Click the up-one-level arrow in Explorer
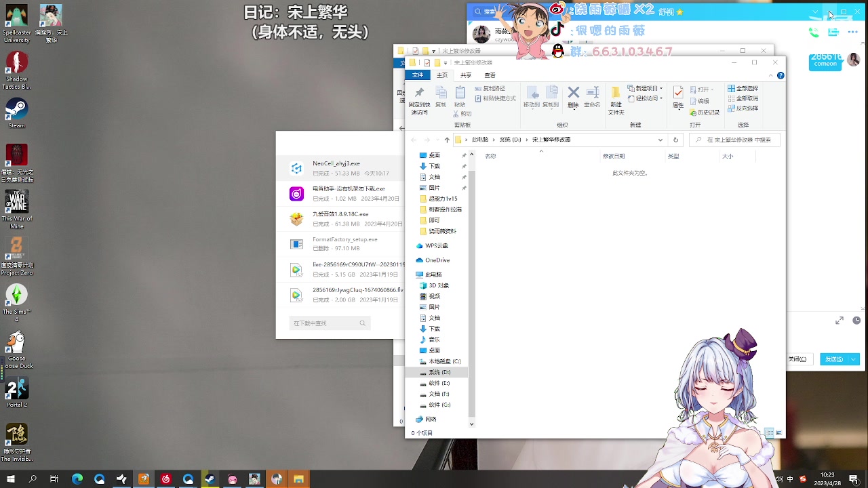The image size is (868, 488). pyautogui.click(x=446, y=140)
